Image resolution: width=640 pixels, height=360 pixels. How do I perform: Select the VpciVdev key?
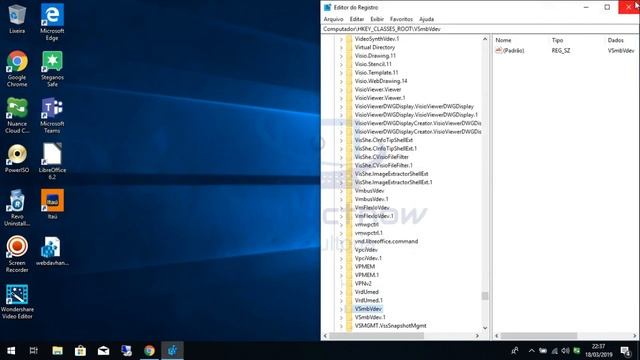(x=366, y=250)
